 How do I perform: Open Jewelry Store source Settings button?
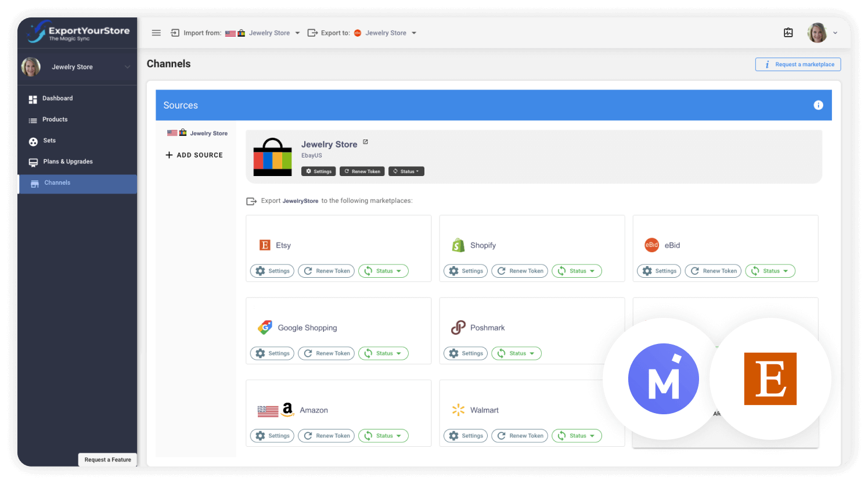tap(319, 171)
